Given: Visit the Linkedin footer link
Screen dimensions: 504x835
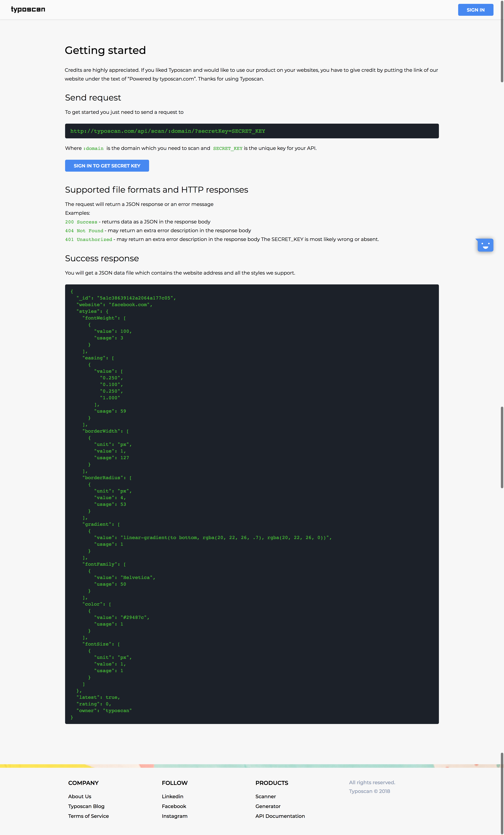Looking at the screenshot, I should [x=172, y=796].
